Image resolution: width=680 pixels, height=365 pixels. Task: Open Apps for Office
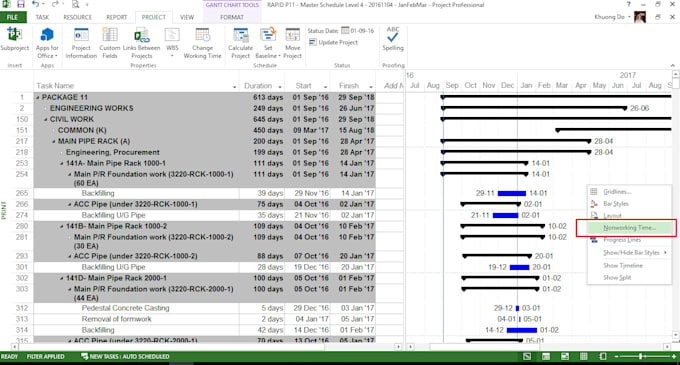[47, 42]
